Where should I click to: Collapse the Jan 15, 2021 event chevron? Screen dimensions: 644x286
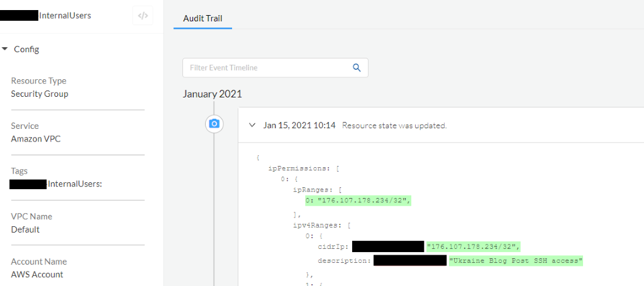tap(252, 125)
